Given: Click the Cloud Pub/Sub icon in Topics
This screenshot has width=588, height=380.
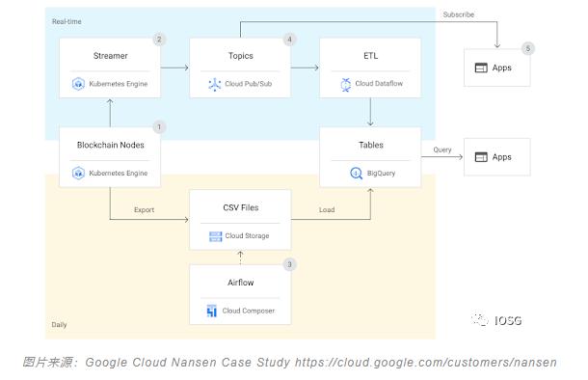Looking at the screenshot, I should [x=215, y=85].
